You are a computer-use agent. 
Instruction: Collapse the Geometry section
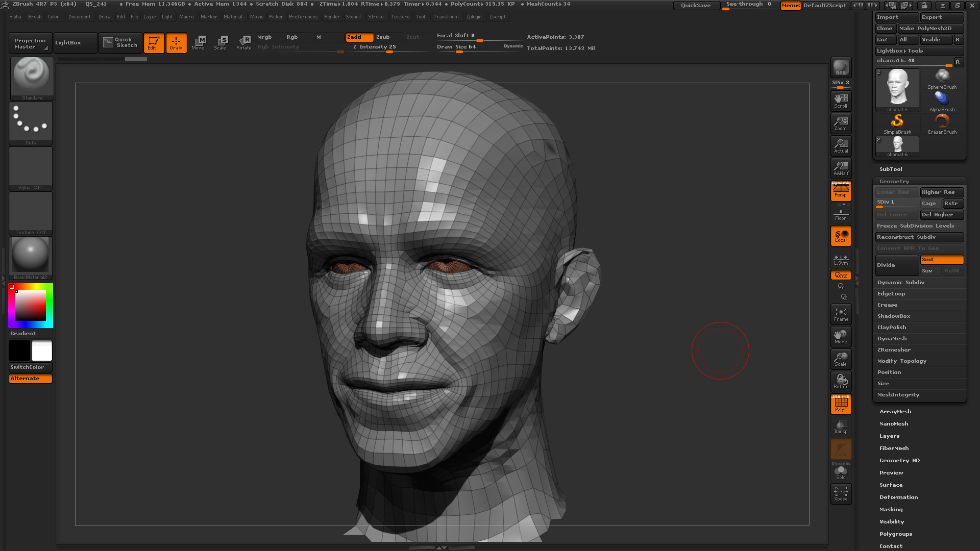[894, 182]
